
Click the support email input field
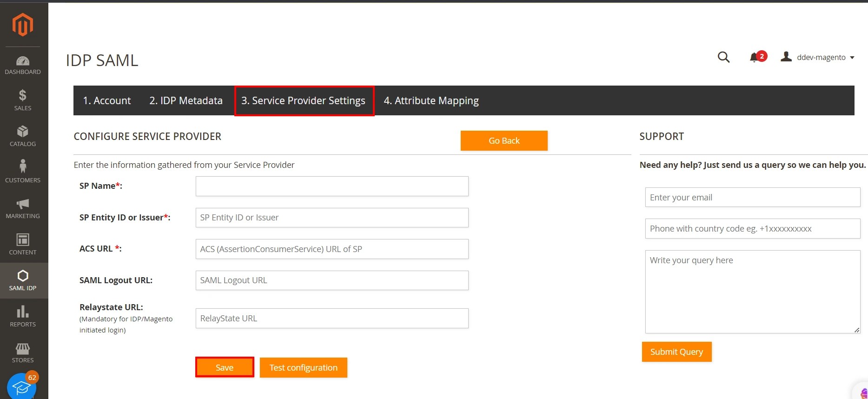pyautogui.click(x=753, y=197)
